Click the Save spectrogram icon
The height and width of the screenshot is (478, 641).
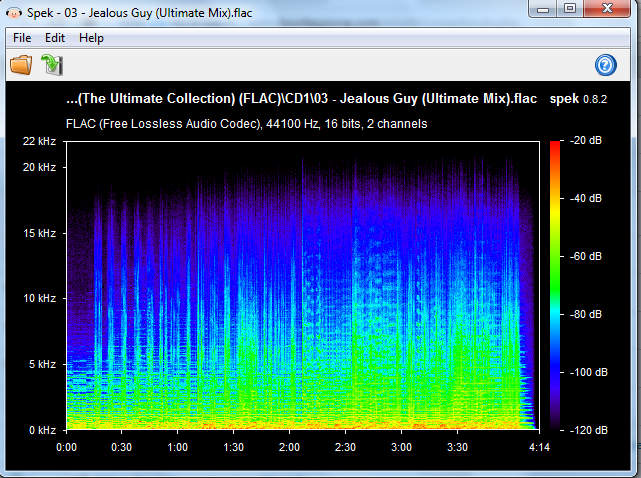(51, 66)
